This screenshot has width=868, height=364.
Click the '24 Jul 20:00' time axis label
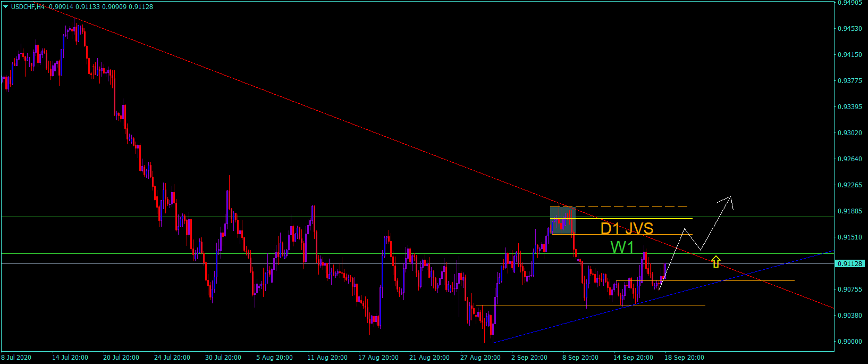(172, 358)
